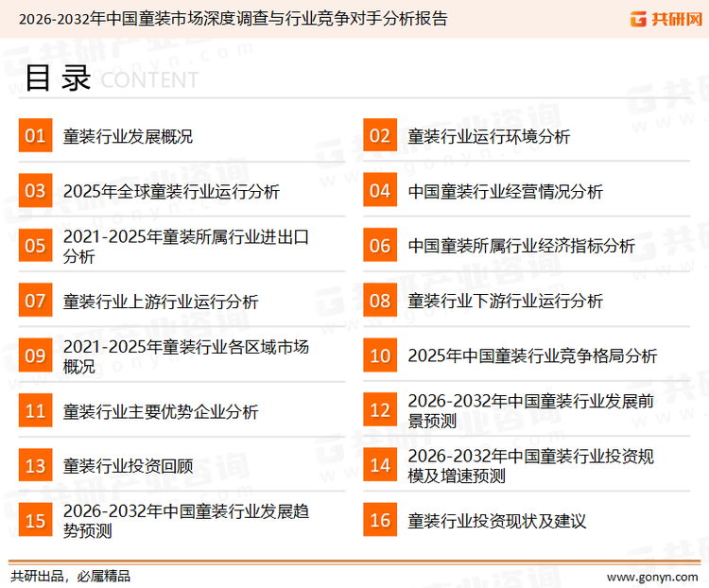Click the orange 06 number box
The image size is (709, 588).
pyautogui.click(x=380, y=245)
